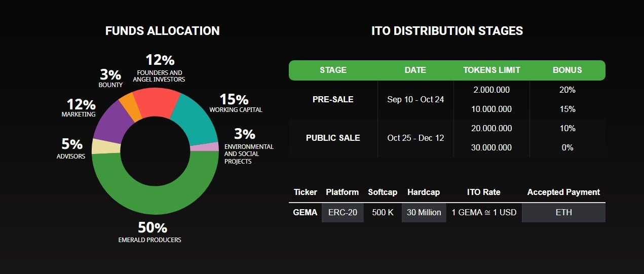The image size is (644, 274).
Task: Click the BONUS column header
Action: coord(567,70)
